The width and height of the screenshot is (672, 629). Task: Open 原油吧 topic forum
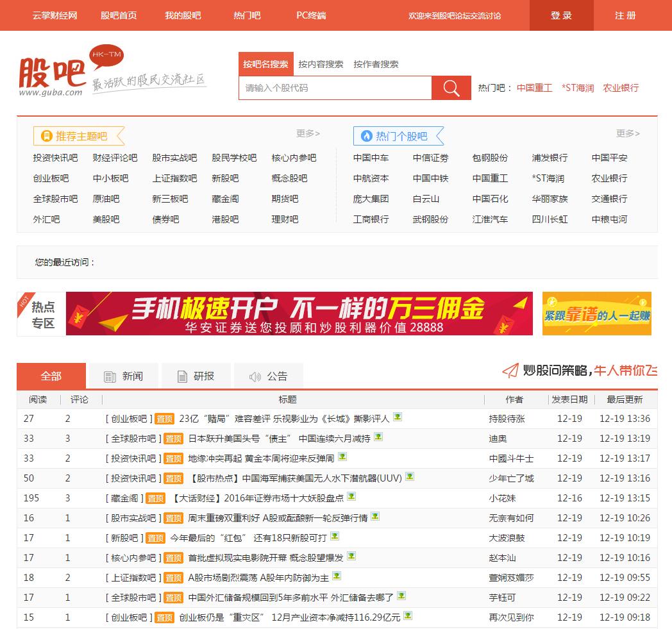point(106,199)
